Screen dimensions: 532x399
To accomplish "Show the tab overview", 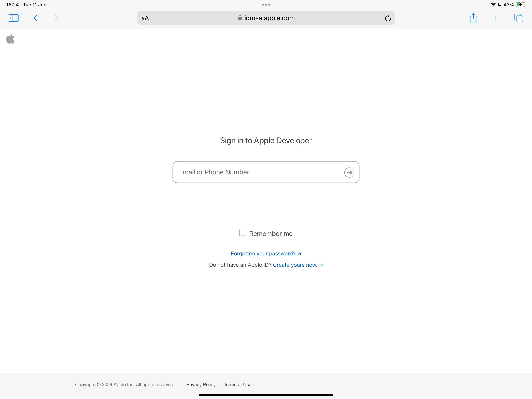I will [x=519, y=18].
